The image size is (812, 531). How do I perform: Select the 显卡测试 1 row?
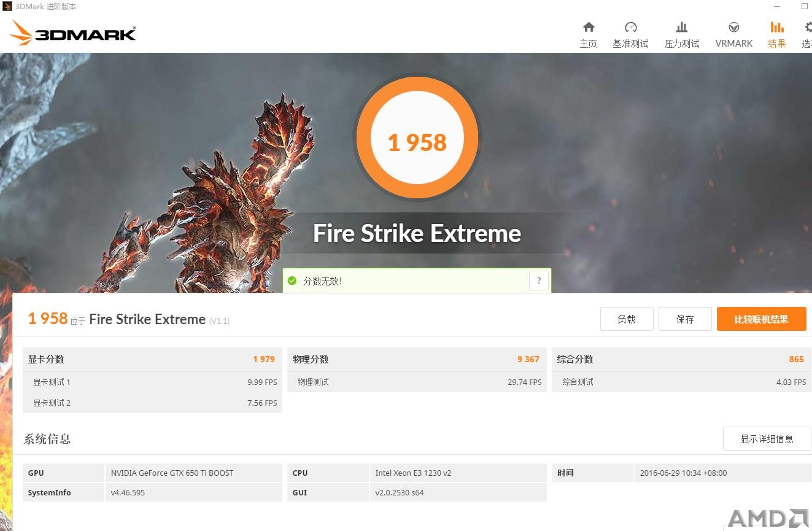pyautogui.click(x=152, y=382)
